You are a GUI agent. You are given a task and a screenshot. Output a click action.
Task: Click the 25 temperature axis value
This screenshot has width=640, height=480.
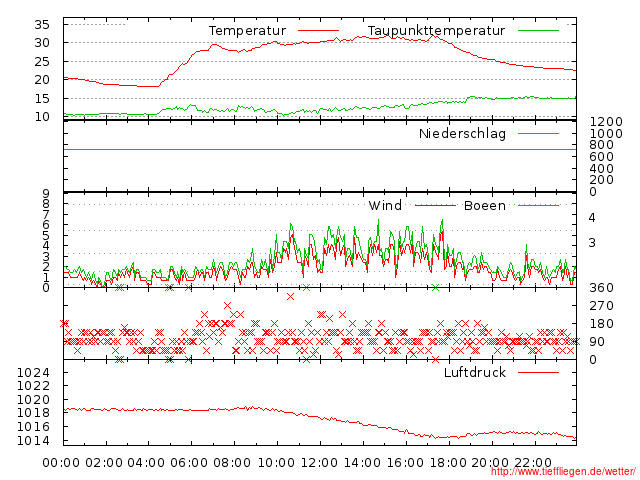click(x=42, y=62)
